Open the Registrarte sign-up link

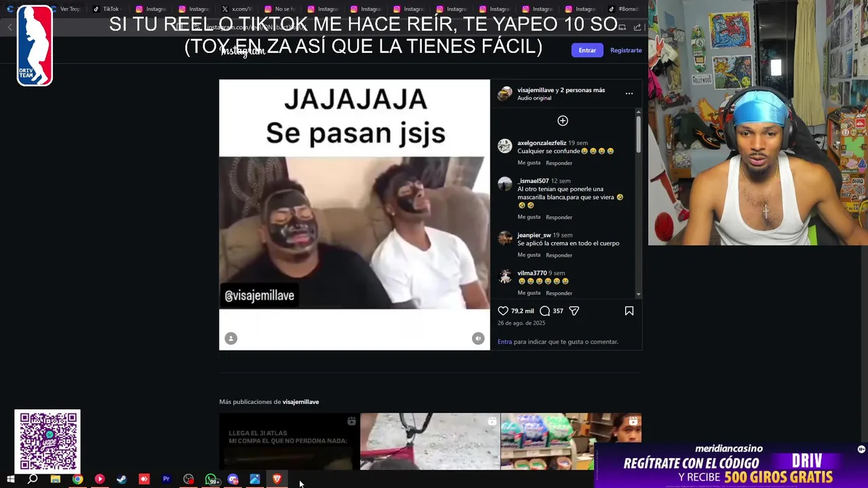(626, 50)
